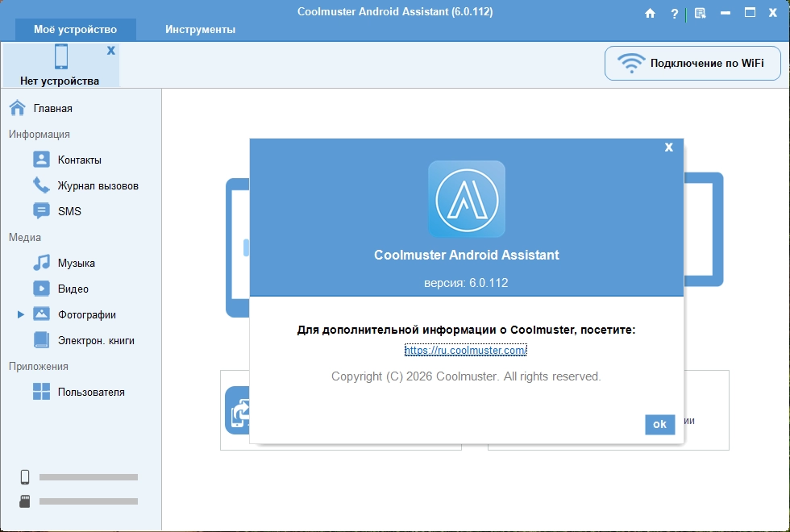Open 'Журнал вызовов' section
The width and height of the screenshot is (790, 532).
98,186
